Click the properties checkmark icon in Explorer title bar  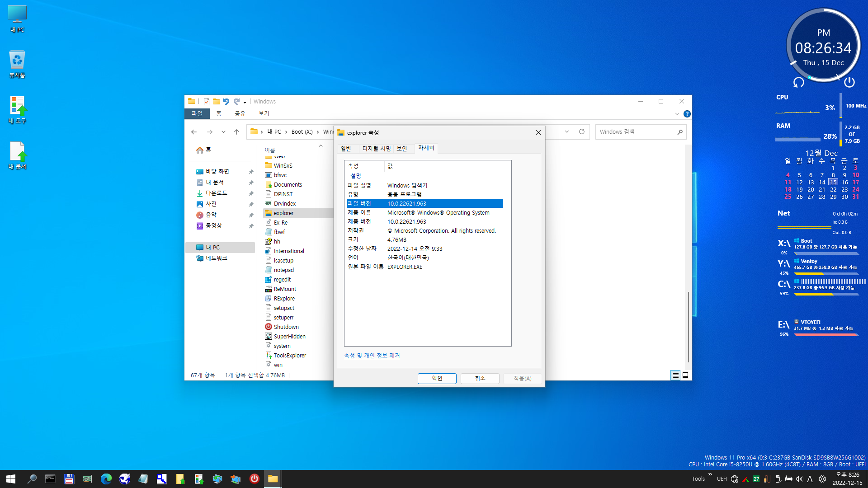(x=207, y=101)
